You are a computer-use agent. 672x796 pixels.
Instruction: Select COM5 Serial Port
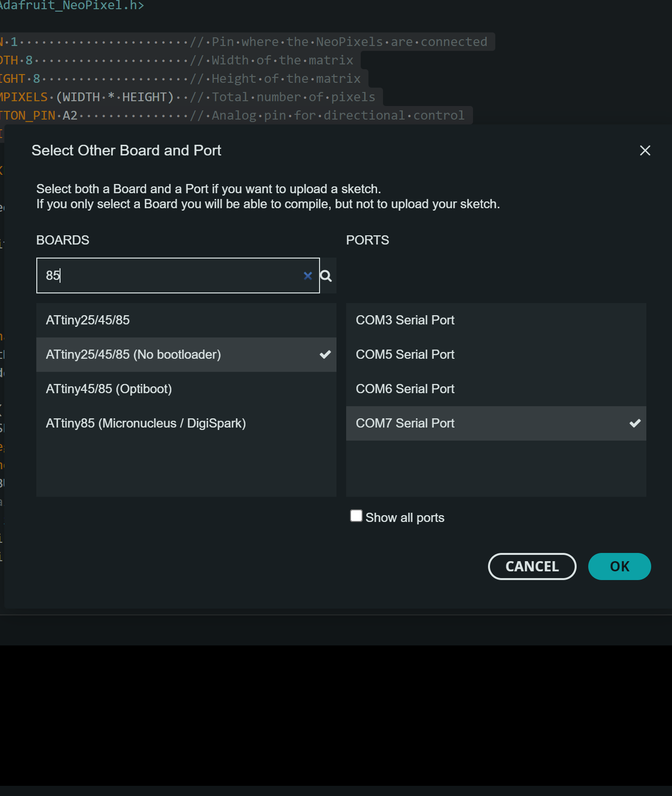496,354
